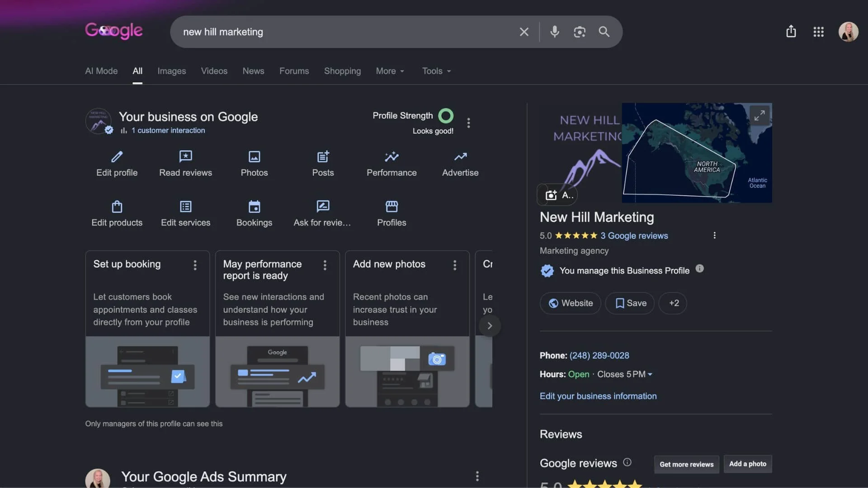Open the Google apps grid
The image size is (868, 488).
point(818,32)
